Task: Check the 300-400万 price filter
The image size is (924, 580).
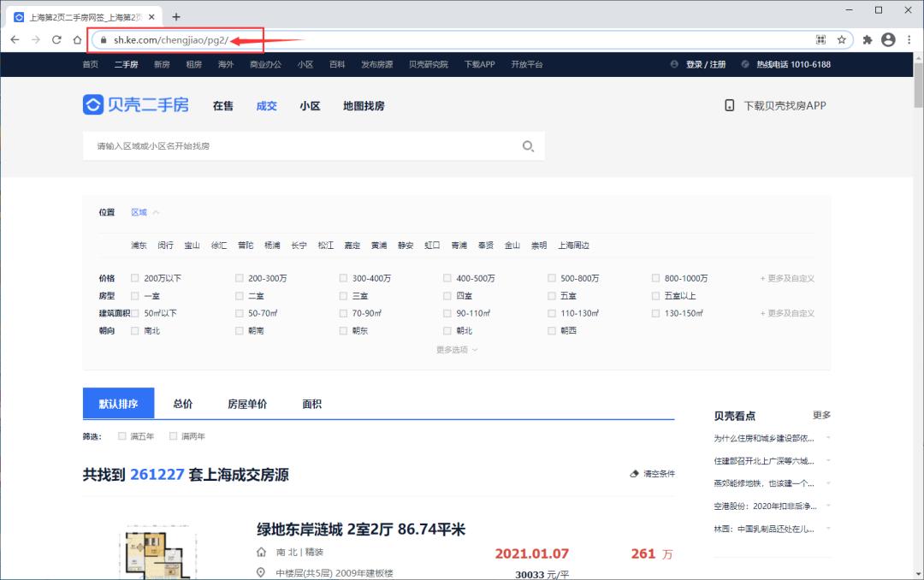Action: pos(343,278)
